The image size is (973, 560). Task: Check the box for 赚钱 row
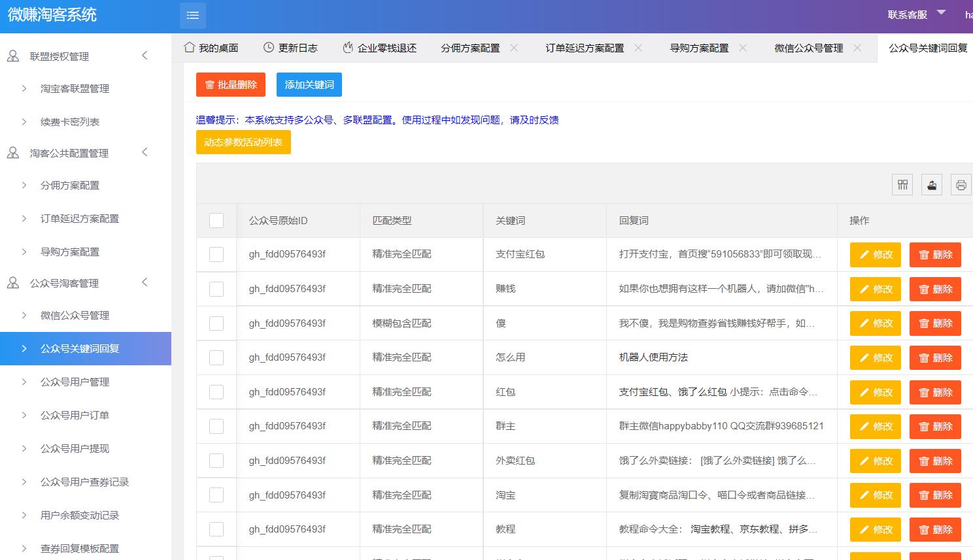(x=216, y=289)
